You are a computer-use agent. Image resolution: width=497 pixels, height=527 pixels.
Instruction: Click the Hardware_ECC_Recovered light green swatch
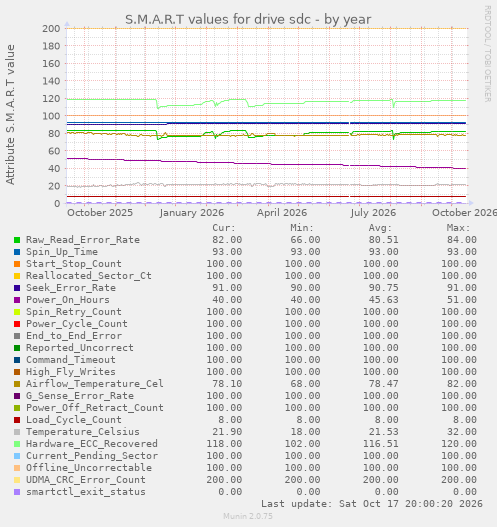[17, 444]
